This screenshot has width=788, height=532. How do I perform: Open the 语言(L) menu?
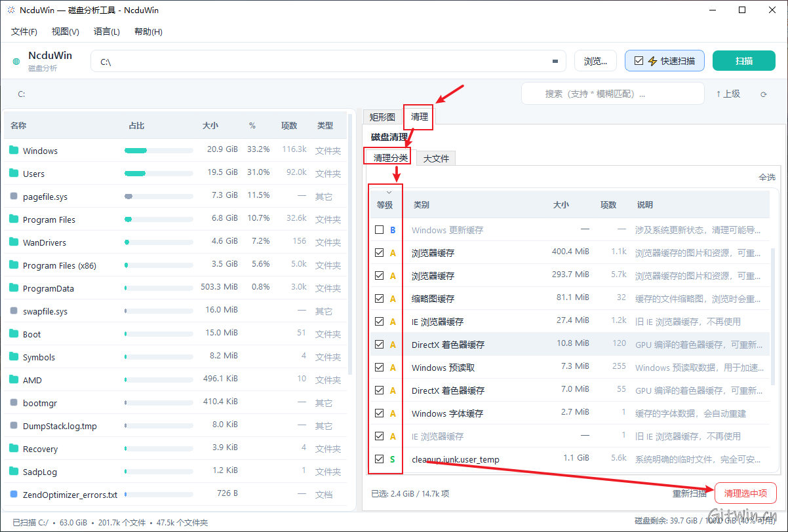click(x=107, y=31)
